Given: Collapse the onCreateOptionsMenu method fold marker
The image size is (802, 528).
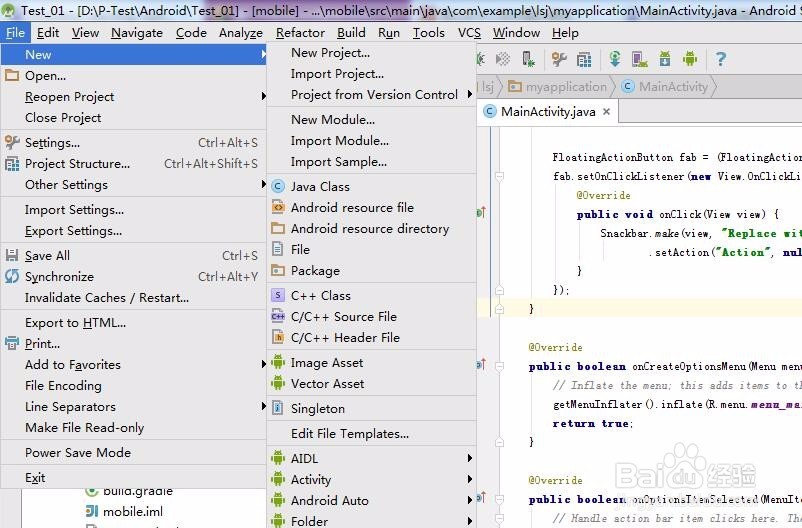Looking at the screenshot, I should [500, 366].
